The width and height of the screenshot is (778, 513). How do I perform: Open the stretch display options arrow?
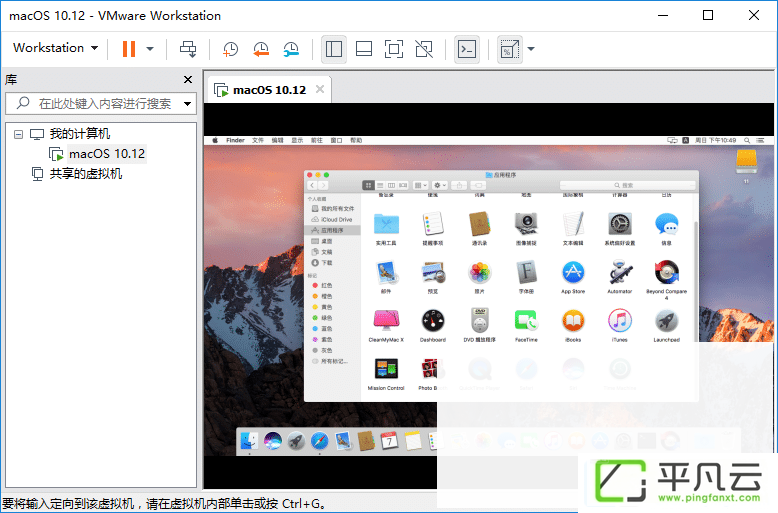tap(531, 49)
